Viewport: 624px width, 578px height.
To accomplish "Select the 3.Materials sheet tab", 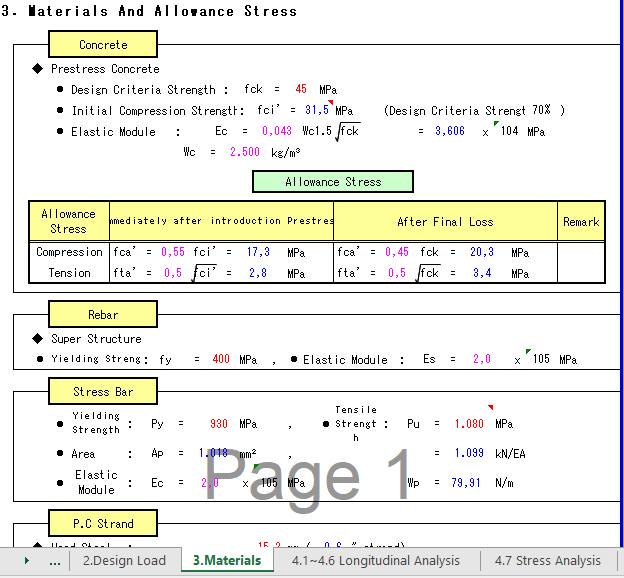I will click(x=227, y=561).
